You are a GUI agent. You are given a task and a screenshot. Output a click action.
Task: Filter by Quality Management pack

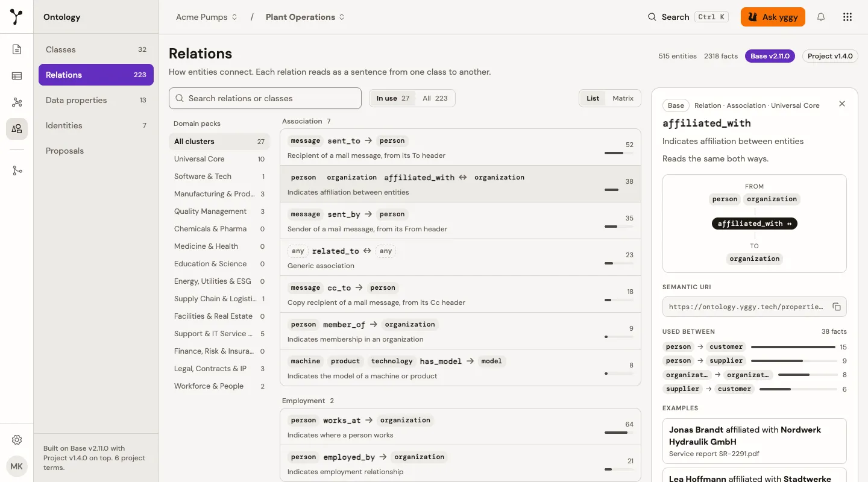tap(219, 211)
